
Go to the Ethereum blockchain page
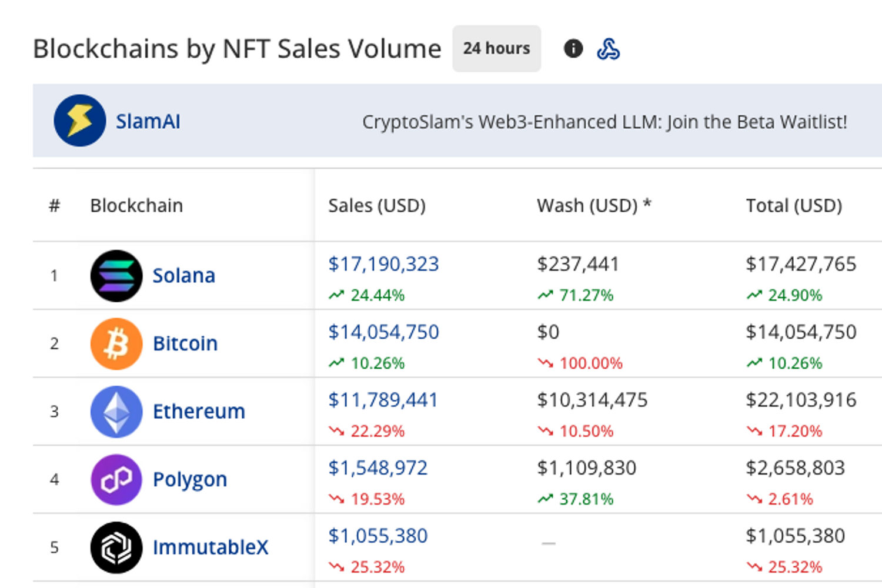[199, 412]
